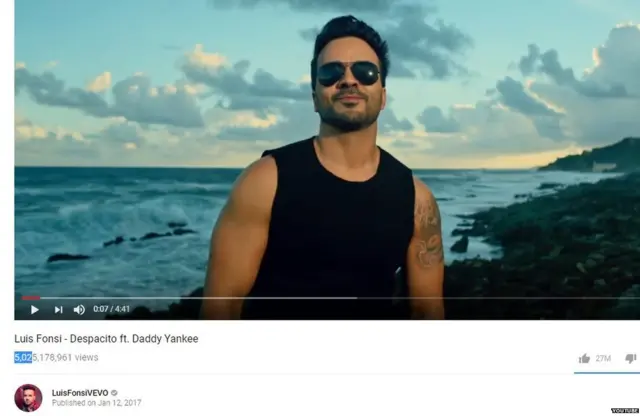This screenshot has height=416, width=640.
Task: Click the 27M like count
Action: click(x=603, y=358)
